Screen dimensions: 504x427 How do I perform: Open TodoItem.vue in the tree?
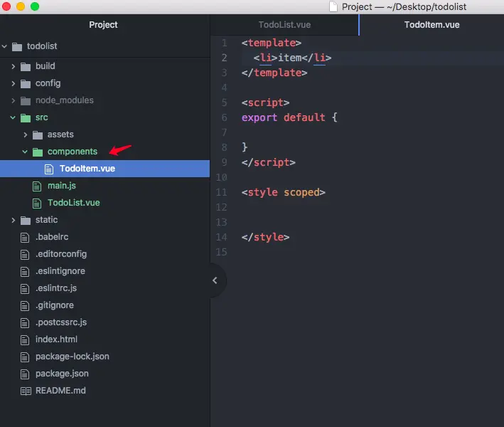point(87,169)
